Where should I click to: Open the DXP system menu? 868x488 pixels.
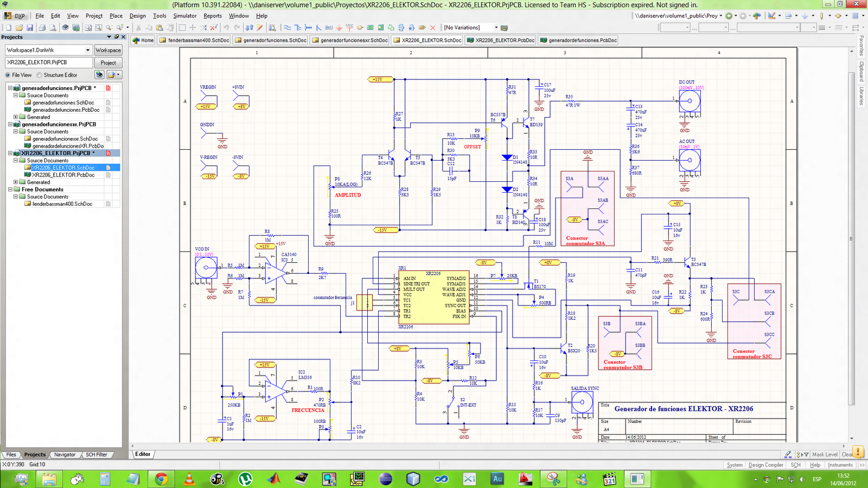coord(15,16)
